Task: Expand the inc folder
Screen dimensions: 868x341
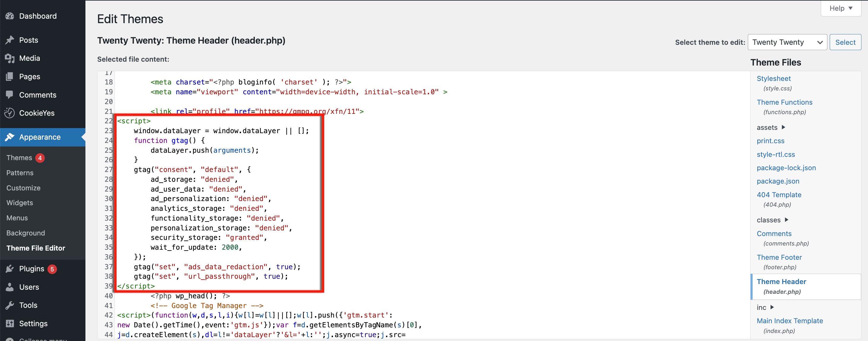Action: click(x=765, y=307)
